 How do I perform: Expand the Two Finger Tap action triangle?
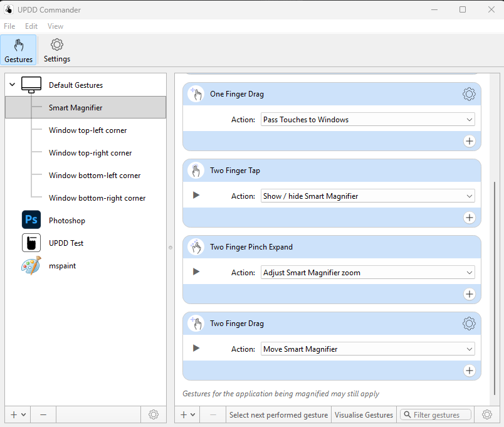click(196, 195)
